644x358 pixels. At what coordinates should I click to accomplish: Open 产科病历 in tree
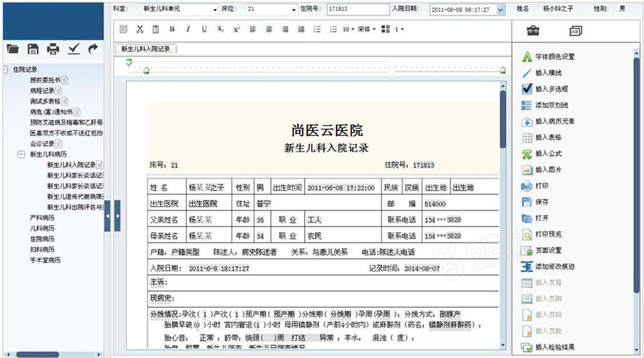click(42, 218)
